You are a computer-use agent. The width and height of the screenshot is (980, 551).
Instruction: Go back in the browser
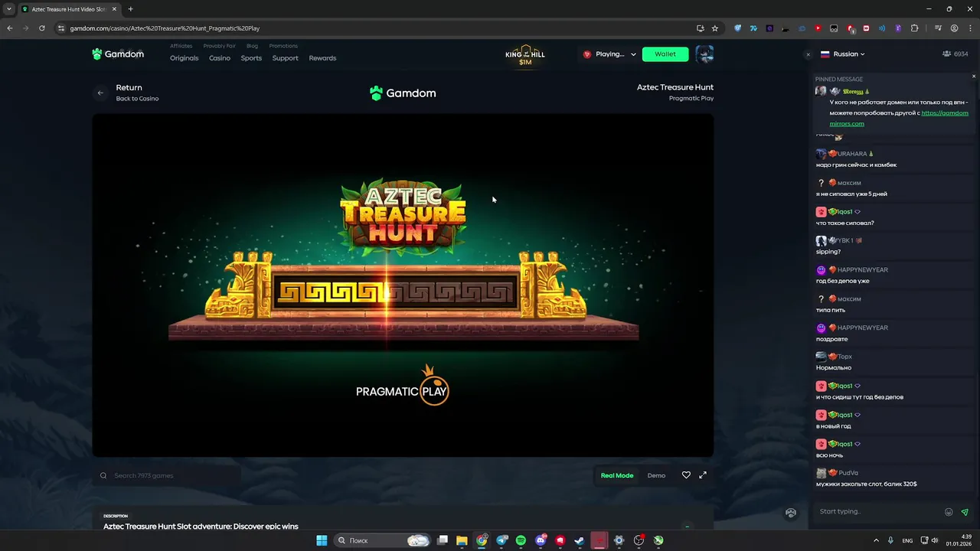coord(9,28)
